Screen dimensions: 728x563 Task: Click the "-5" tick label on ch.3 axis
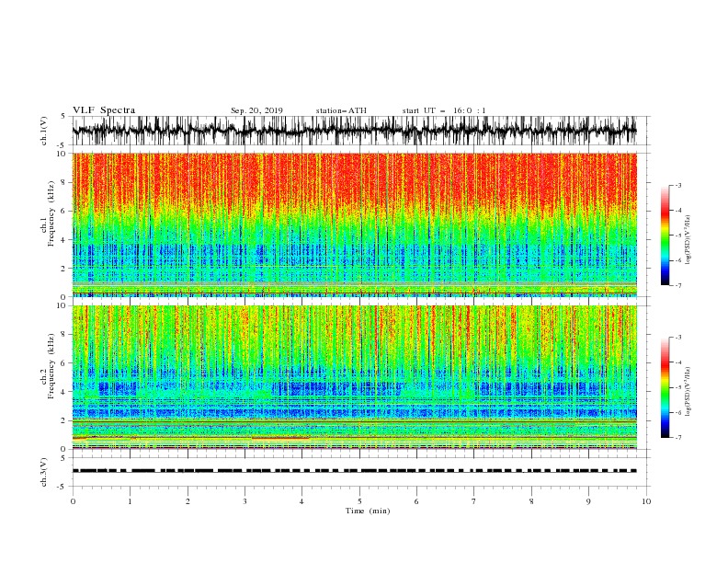pyautogui.click(x=62, y=487)
